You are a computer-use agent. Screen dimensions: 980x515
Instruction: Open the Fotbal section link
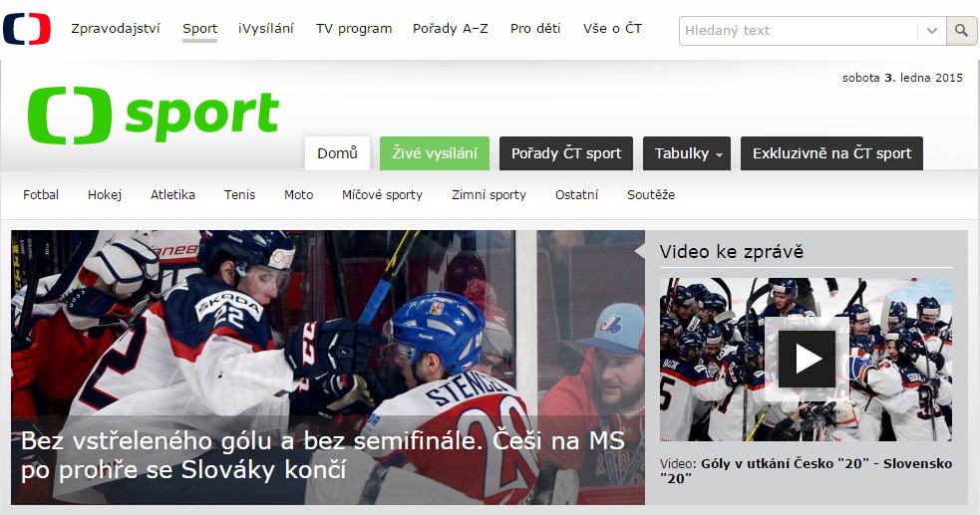(41, 195)
